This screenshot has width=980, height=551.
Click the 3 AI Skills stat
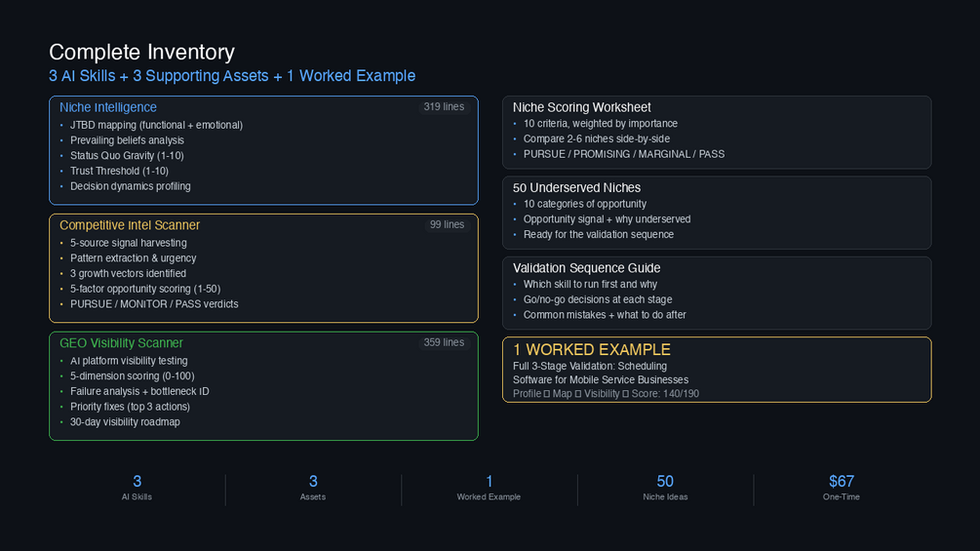137,487
